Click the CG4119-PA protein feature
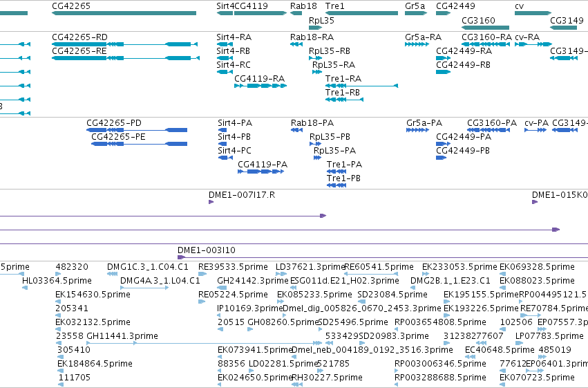This screenshot has height=388, width=588. [261, 172]
